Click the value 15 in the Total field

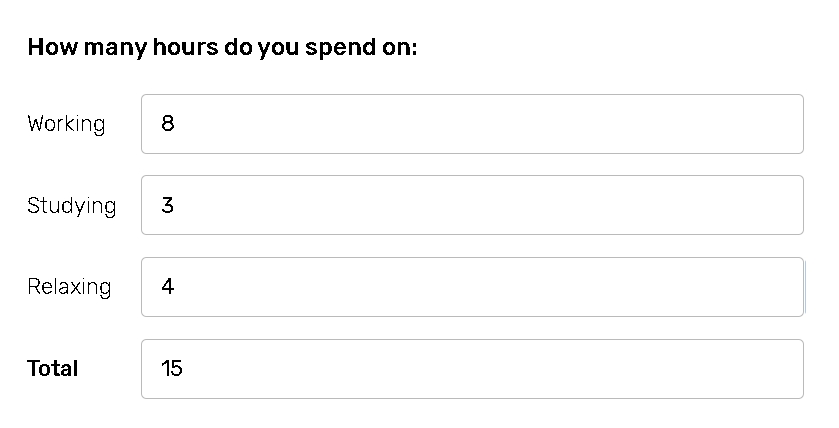pyautogui.click(x=172, y=369)
